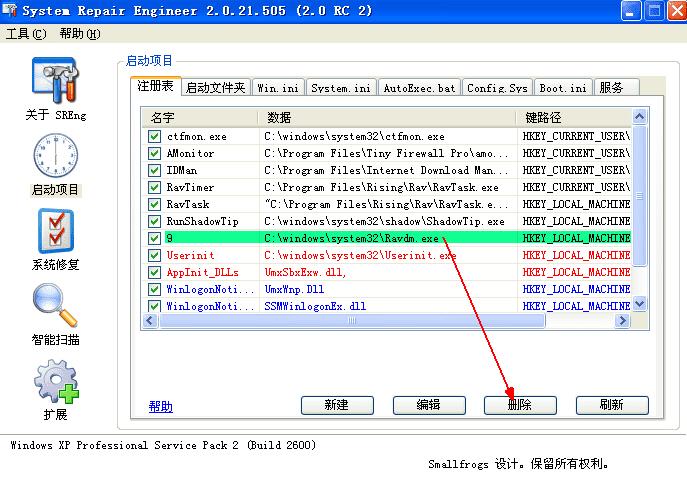Switch to the 启动文件夹 tab
687x477 pixels.
[216, 88]
